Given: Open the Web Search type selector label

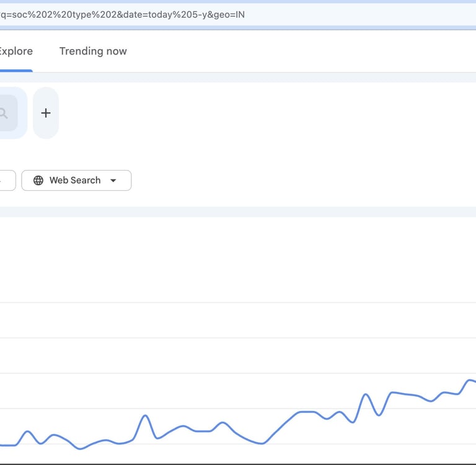Looking at the screenshot, I should (75, 180).
